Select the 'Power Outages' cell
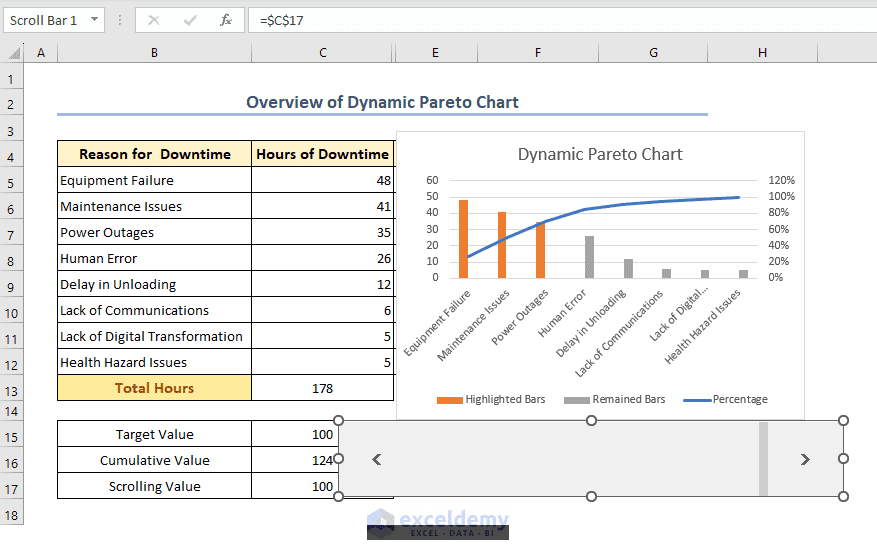Screen dimensions: 877x555 (154, 232)
